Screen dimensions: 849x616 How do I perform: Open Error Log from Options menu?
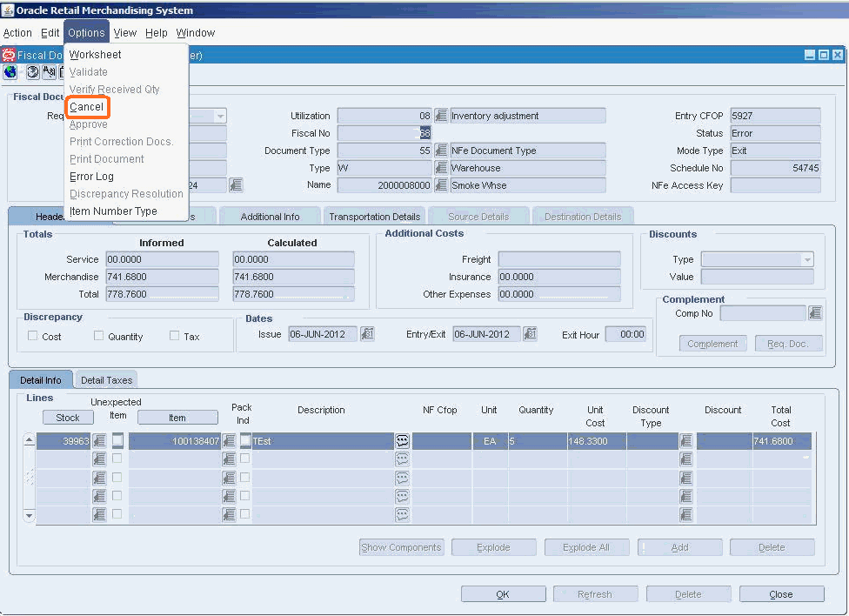[x=91, y=176]
